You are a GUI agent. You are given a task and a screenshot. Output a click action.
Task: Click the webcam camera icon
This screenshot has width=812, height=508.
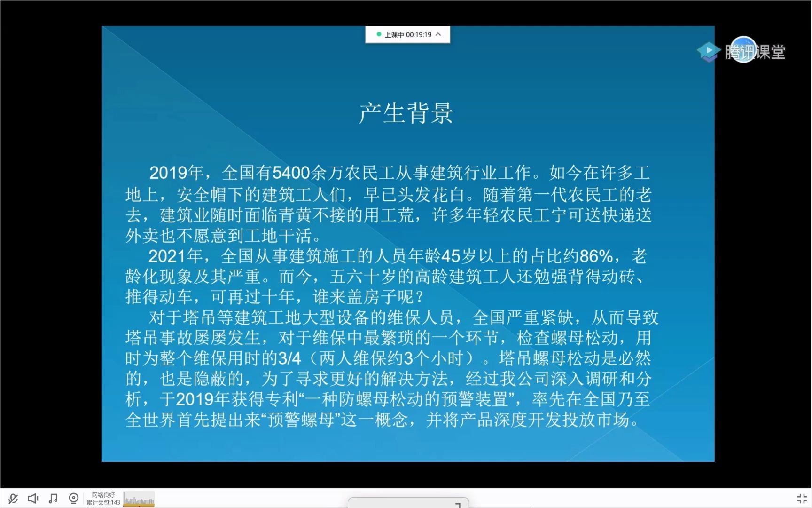(x=74, y=499)
